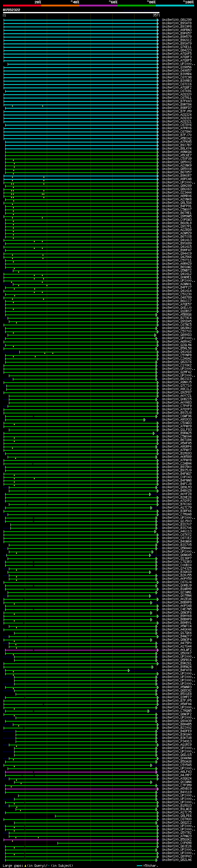Select the UniRef100_A6M042 label

[x=177, y=342]
